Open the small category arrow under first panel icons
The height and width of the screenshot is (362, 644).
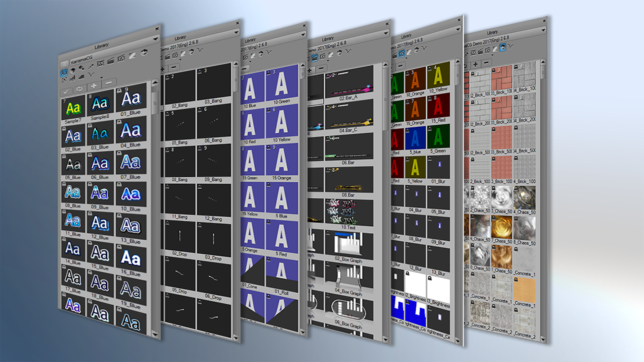click(x=101, y=77)
